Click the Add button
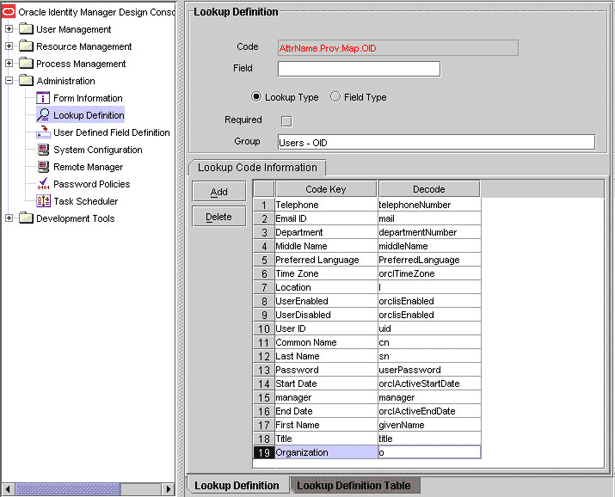This screenshot has height=497, width=615. pos(219,191)
